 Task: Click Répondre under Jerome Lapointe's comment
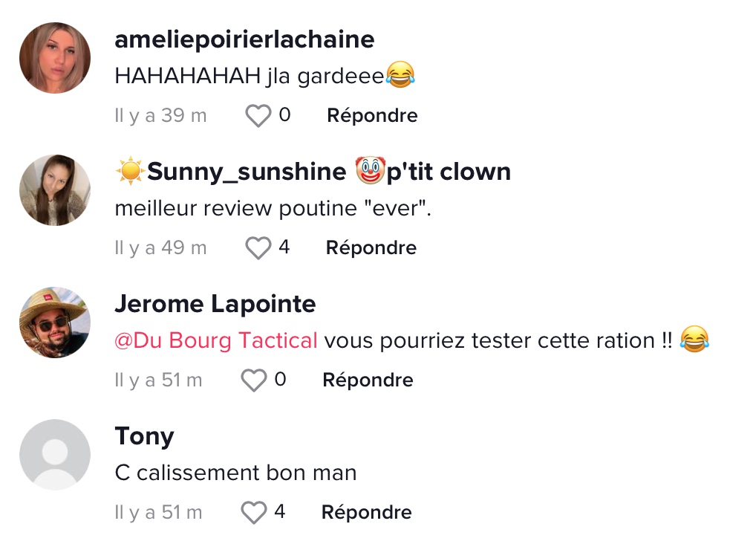[x=368, y=380]
